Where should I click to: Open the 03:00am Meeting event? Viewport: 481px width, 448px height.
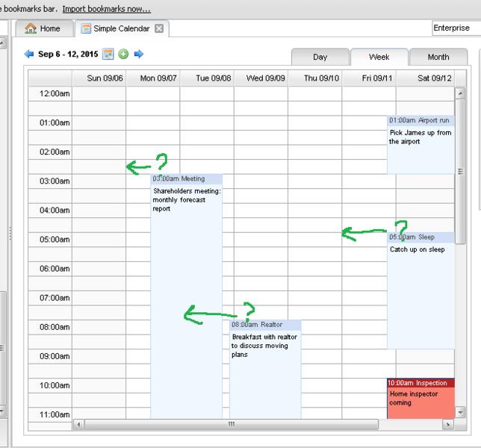click(186, 224)
